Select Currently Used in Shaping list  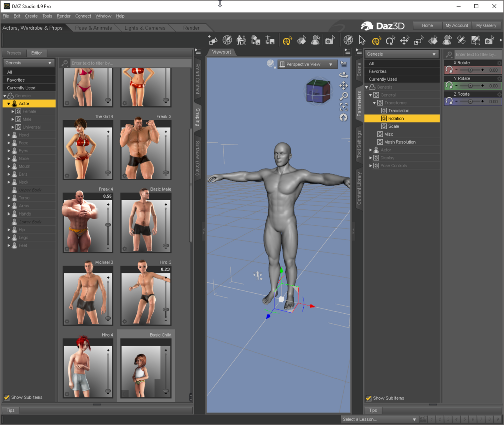[29, 88]
